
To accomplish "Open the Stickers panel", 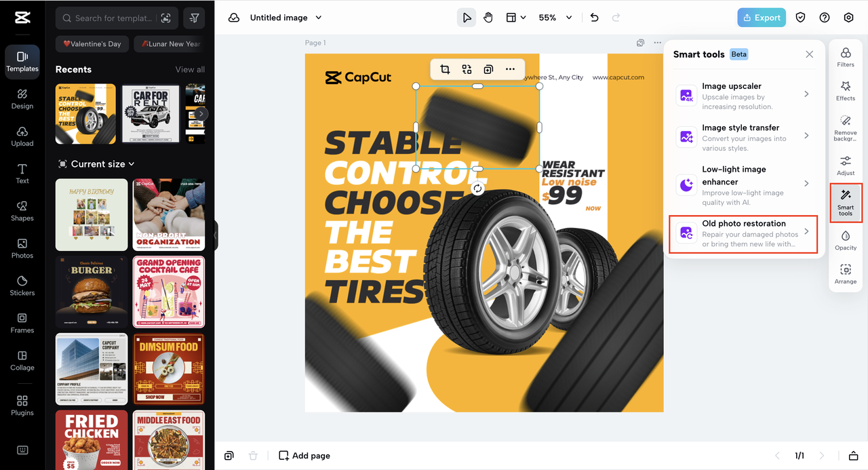I will click(22, 286).
